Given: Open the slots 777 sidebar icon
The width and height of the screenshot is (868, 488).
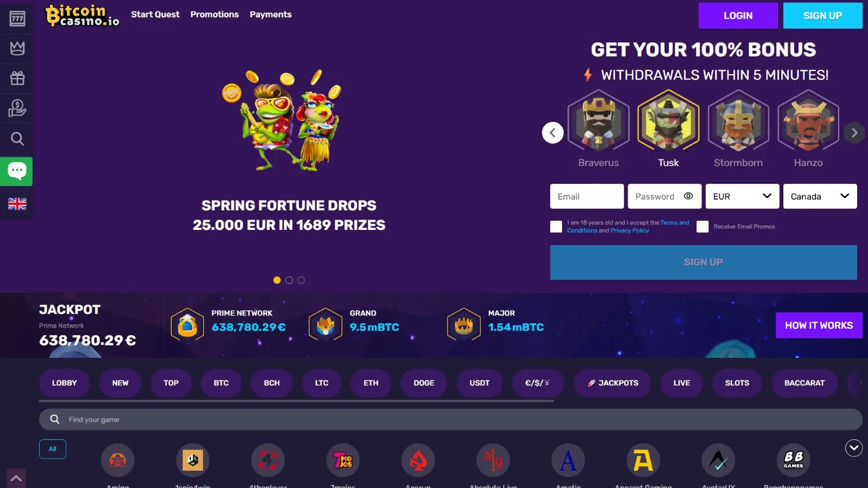Looking at the screenshot, I should click(17, 18).
